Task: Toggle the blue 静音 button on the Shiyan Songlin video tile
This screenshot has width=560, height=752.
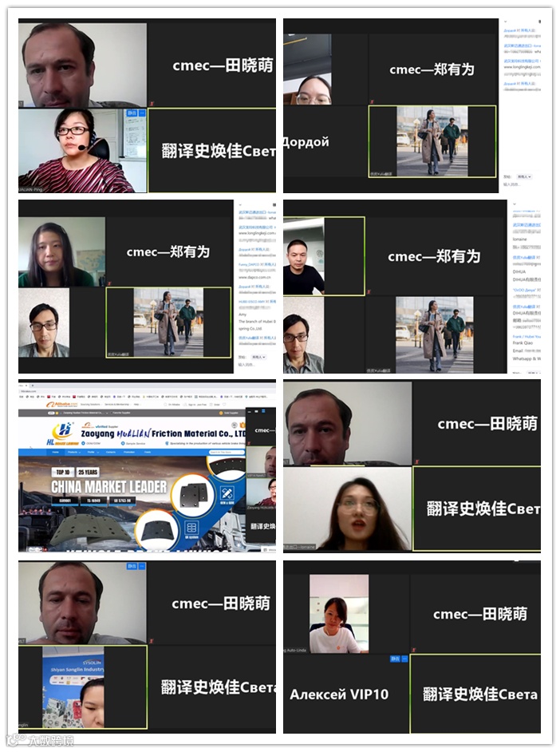Action: 132,567
